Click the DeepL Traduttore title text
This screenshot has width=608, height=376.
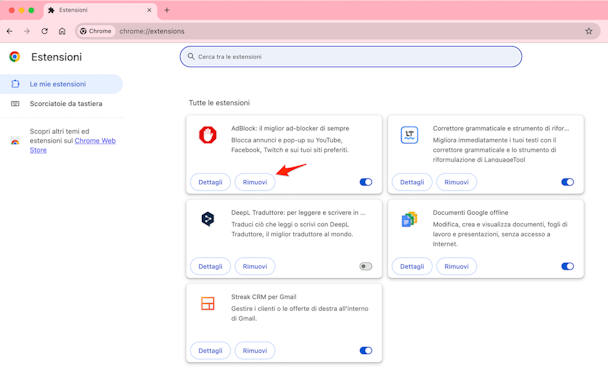298,212
